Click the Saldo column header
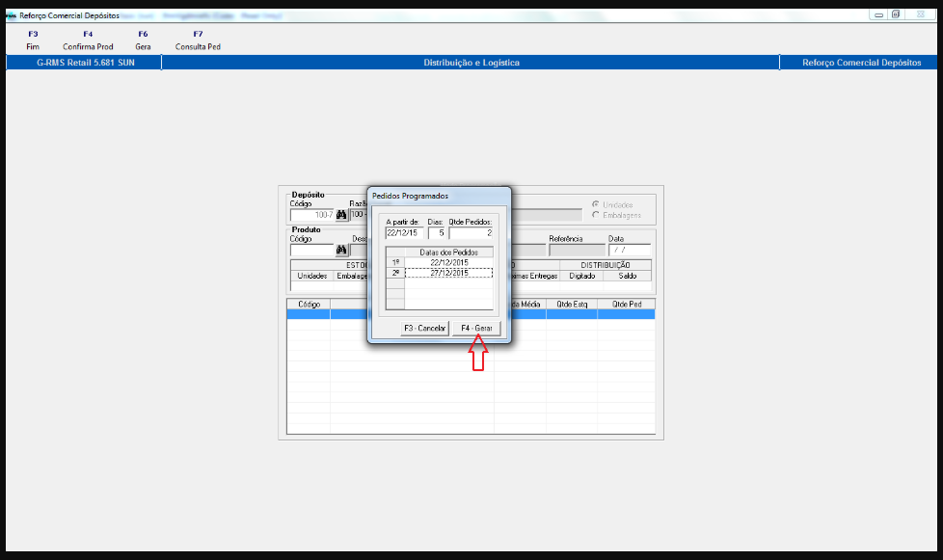 tap(628, 276)
